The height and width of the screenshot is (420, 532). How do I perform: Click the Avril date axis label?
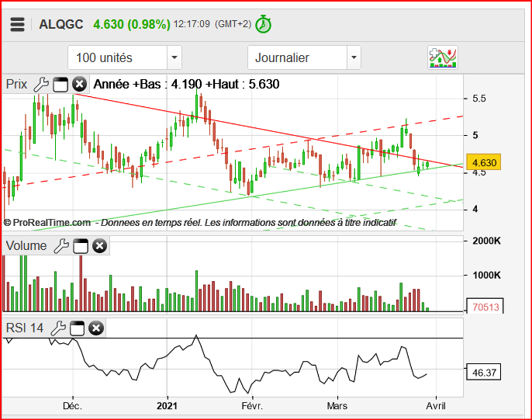point(436,406)
